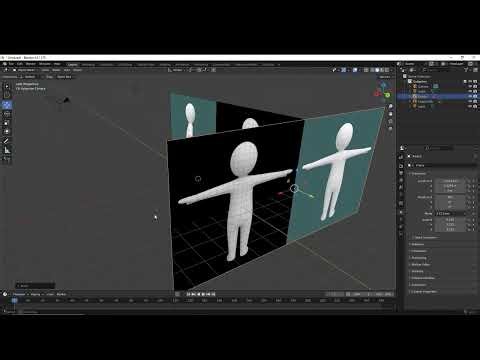This screenshot has width=480, height=360.
Task: Switch to the Sculpting workspace tab
Action: click(106, 65)
